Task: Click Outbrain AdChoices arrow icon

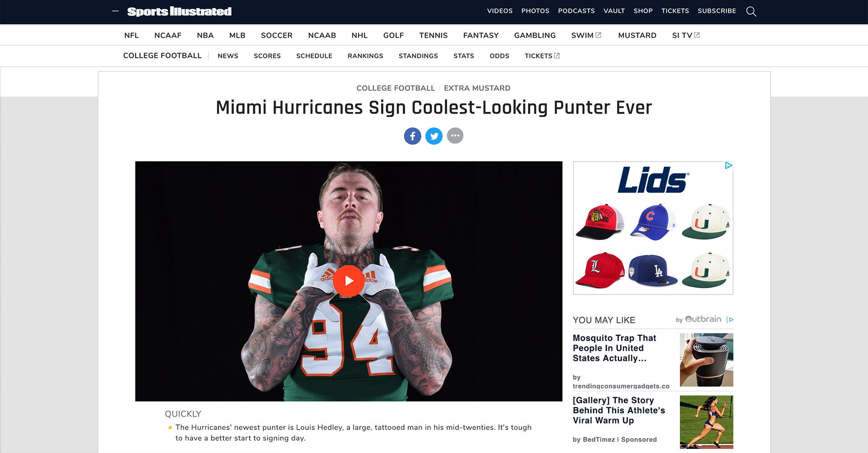Action: pyautogui.click(x=731, y=320)
